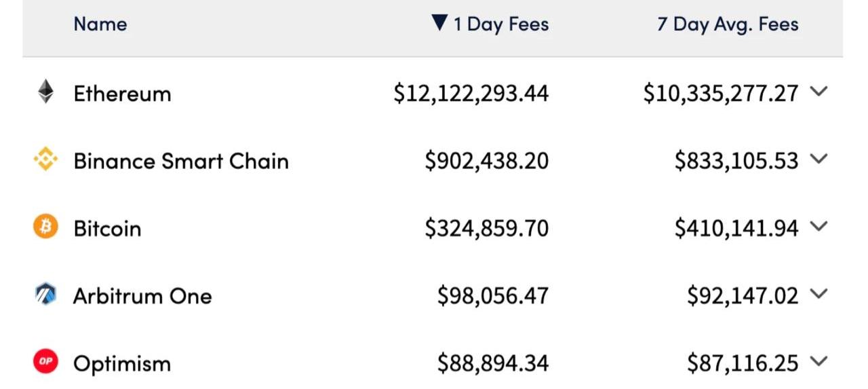Open the Binance Smart Chain name link

(x=181, y=161)
